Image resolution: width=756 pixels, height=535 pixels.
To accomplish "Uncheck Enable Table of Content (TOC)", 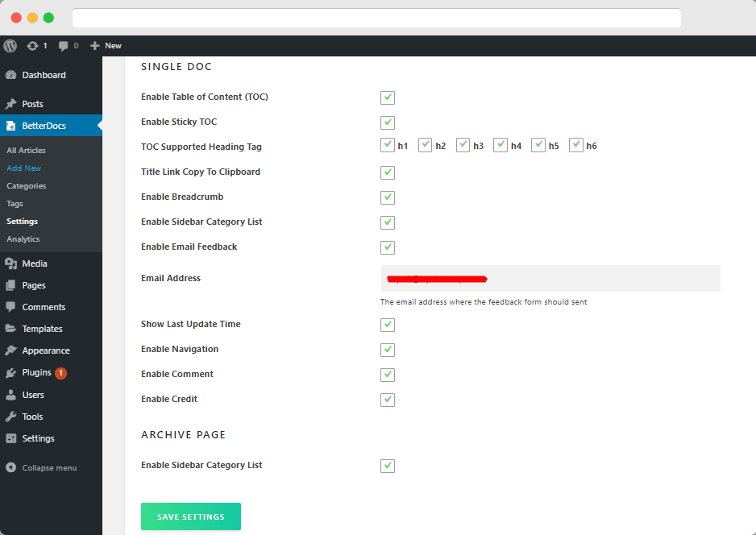I will coord(388,97).
